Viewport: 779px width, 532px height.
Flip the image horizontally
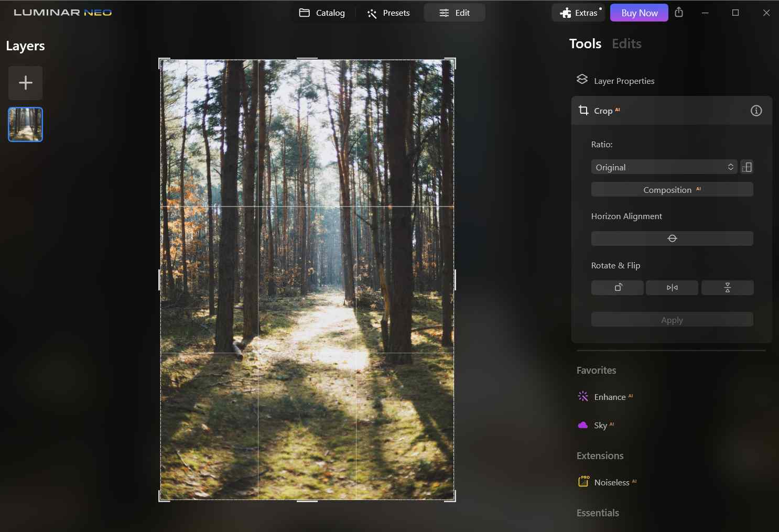(x=672, y=288)
